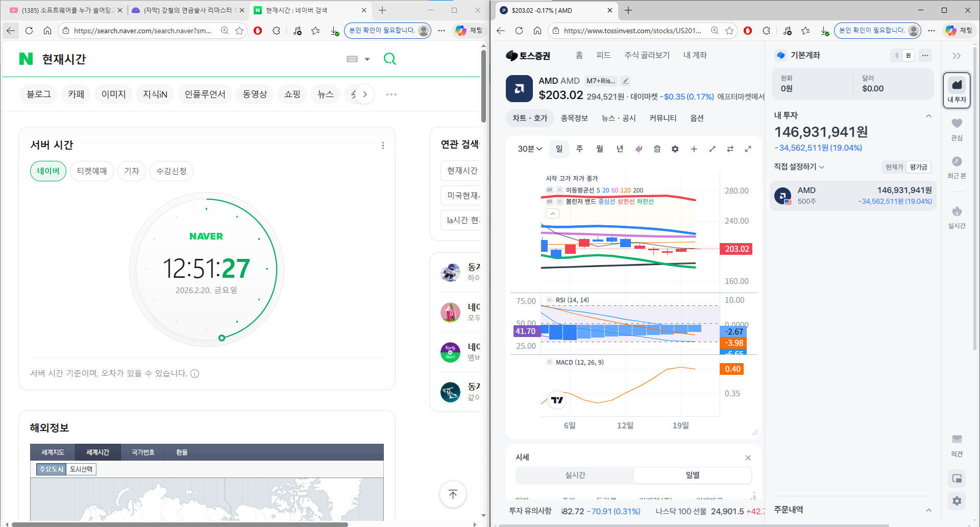Select the 일별 price toggle in 시세
This screenshot has height=527, width=980.
click(692, 475)
